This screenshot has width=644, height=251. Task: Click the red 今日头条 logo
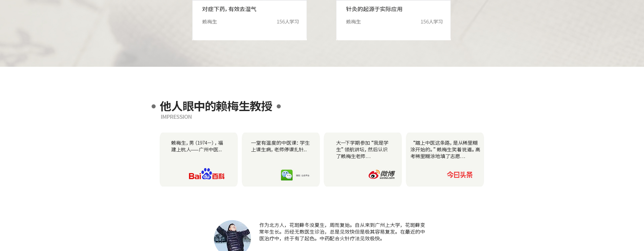459,175
